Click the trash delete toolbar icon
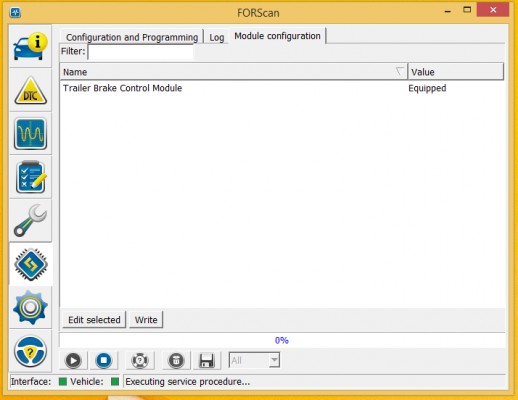 coord(176,360)
